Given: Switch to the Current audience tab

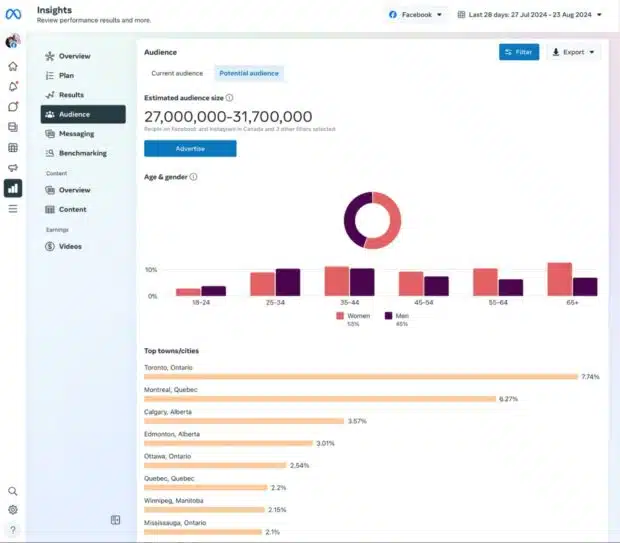Looking at the screenshot, I should pyautogui.click(x=177, y=73).
